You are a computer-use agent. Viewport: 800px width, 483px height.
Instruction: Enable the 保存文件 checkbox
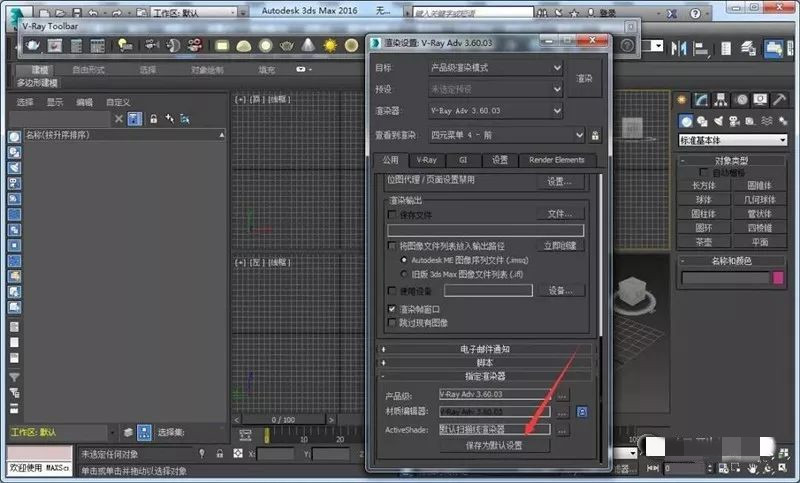(x=392, y=214)
